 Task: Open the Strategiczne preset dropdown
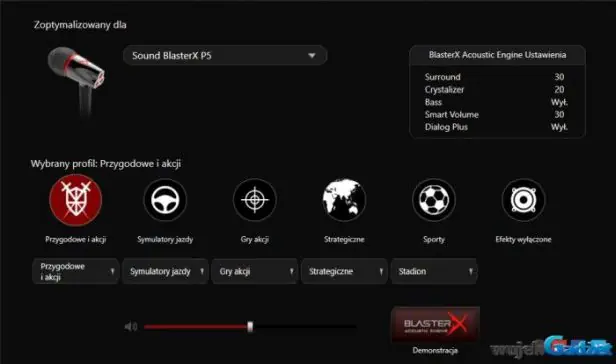[x=345, y=271]
